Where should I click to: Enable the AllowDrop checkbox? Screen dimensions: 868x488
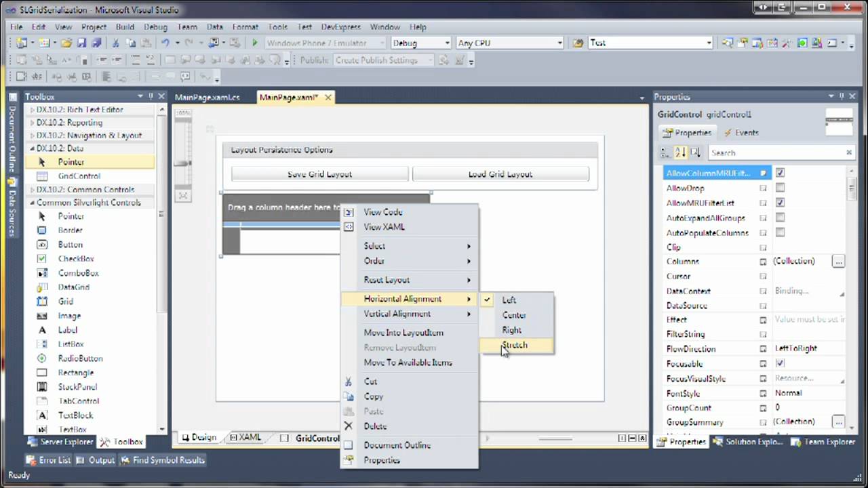pyautogui.click(x=780, y=188)
